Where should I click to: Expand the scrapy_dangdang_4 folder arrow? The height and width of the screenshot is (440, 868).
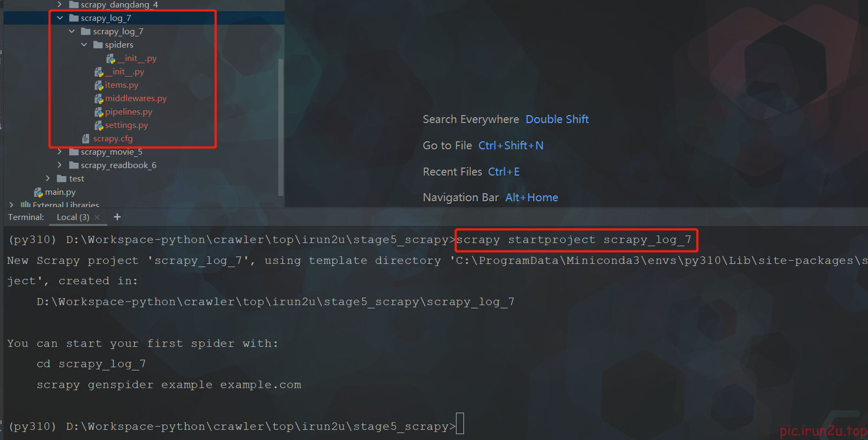click(x=60, y=5)
